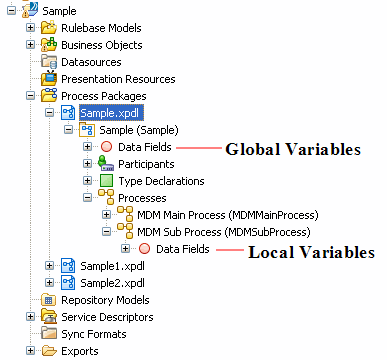Select the Sample2.xpdl label
387x360 pixels.
click(x=113, y=283)
